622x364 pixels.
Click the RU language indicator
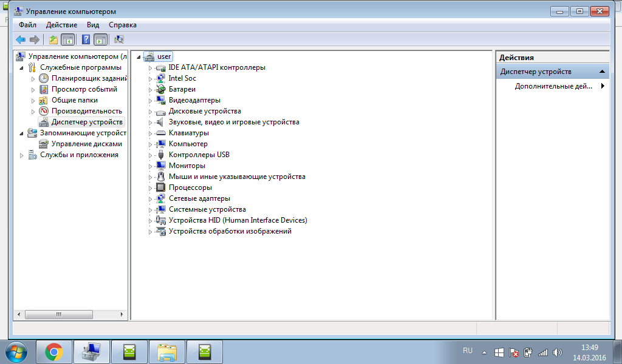(x=468, y=351)
